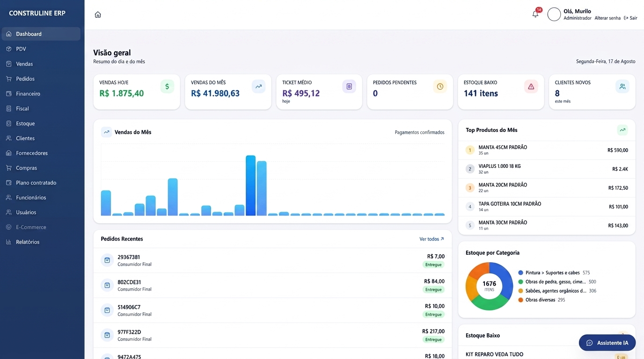Click the bag icon for order 977F322D

point(107,335)
